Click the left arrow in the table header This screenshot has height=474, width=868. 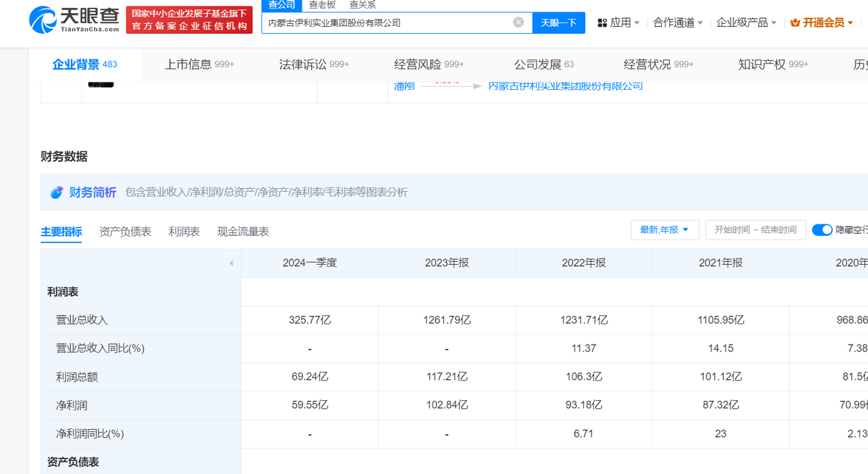coord(231,263)
